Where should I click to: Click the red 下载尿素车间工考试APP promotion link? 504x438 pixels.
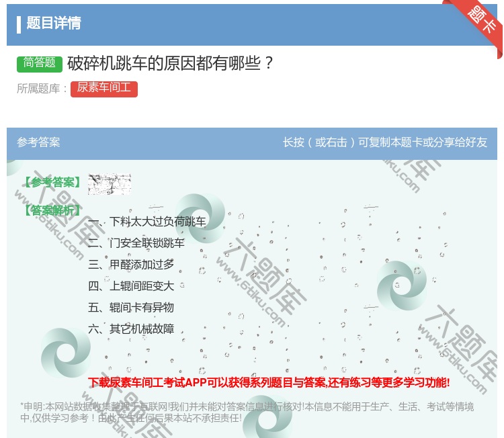click(x=269, y=382)
